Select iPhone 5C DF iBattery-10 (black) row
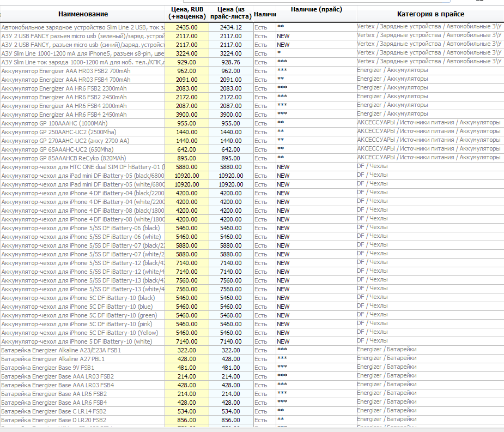The image size is (504, 432). (x=83, y=297)
